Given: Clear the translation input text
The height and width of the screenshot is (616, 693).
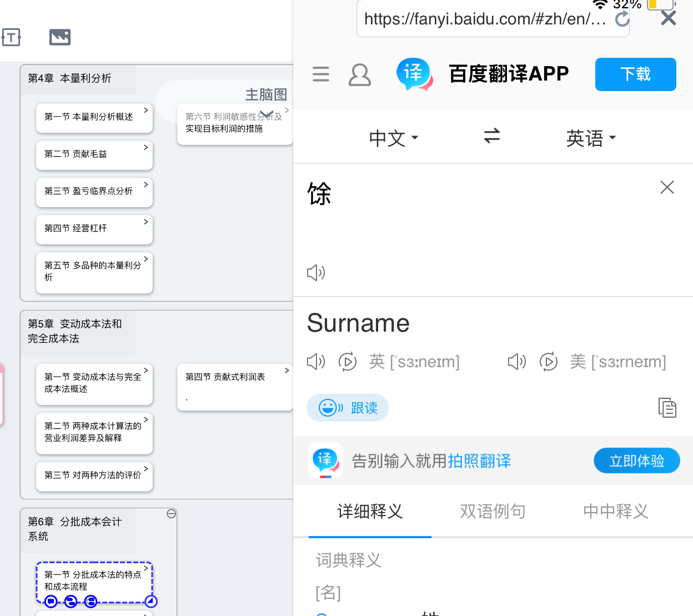Looking at the screenshot, I should click(667, 187).
